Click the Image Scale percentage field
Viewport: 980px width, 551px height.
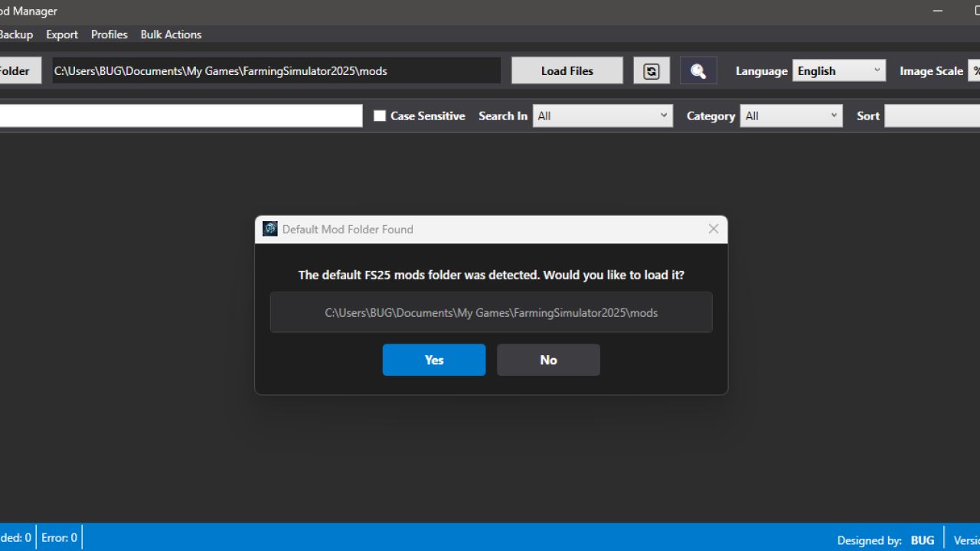point(976,70)
